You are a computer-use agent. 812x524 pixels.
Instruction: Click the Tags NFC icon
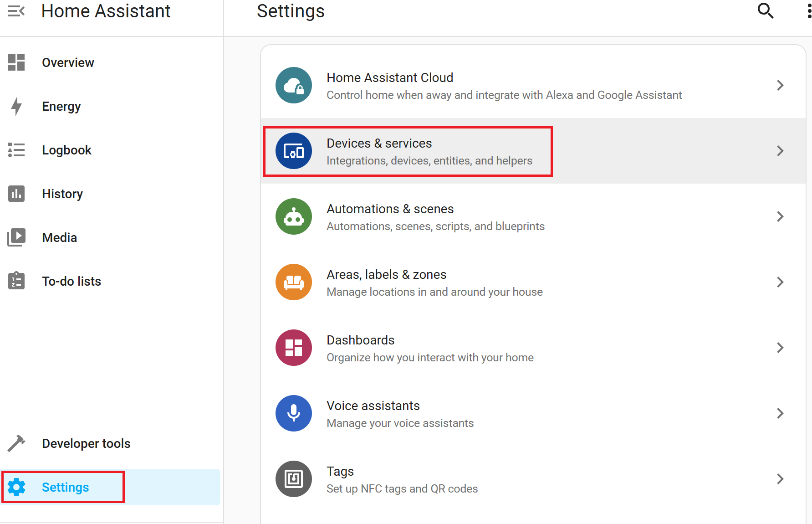(x=294, y=479)
